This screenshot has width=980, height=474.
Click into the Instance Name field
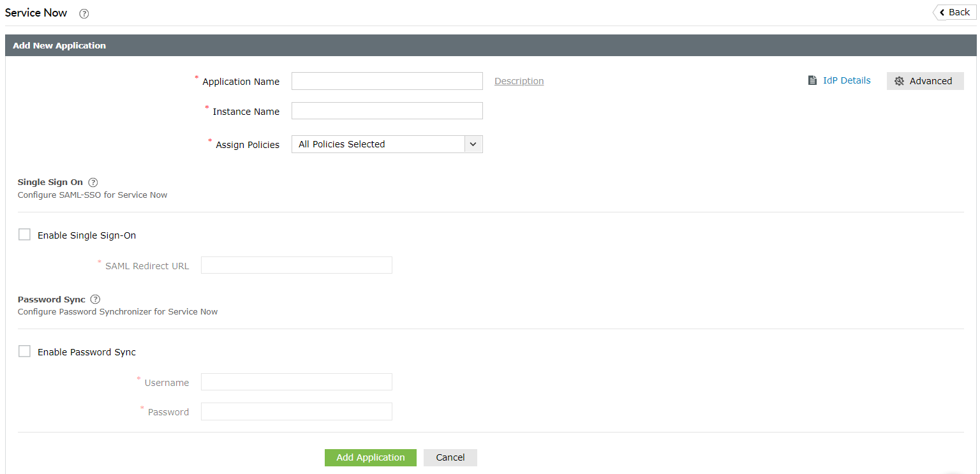(x=387, y=111)
